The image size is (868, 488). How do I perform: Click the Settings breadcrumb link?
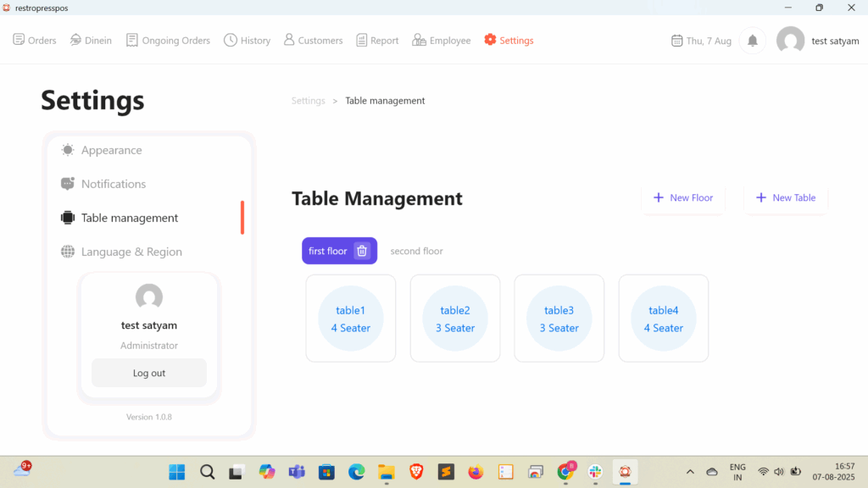click(x=309, y=101)
